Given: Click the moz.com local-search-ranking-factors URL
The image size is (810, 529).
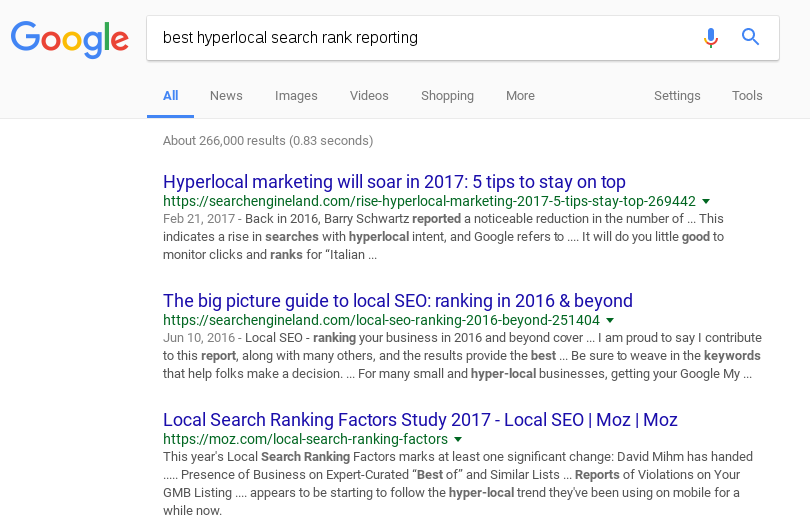Looking at the screenshot, I should tap(305, 439).
